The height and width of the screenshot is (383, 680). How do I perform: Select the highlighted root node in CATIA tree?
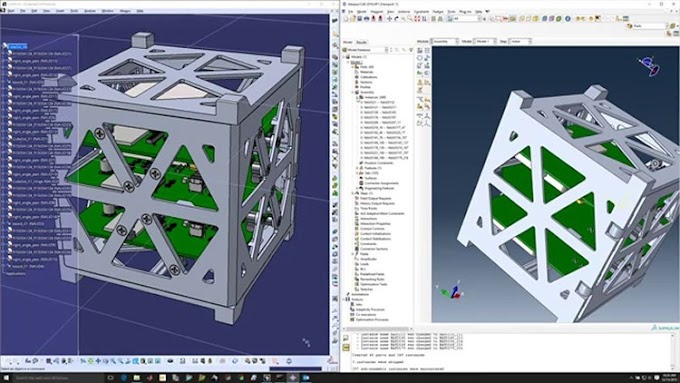(17, 46)
